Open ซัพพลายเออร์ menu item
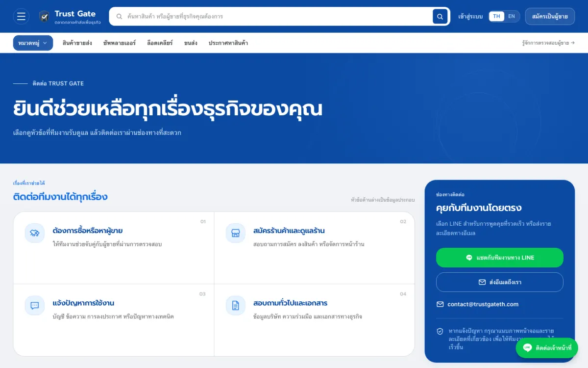Image resolution: width=588 pixels, height=368 pixels. 120,43
